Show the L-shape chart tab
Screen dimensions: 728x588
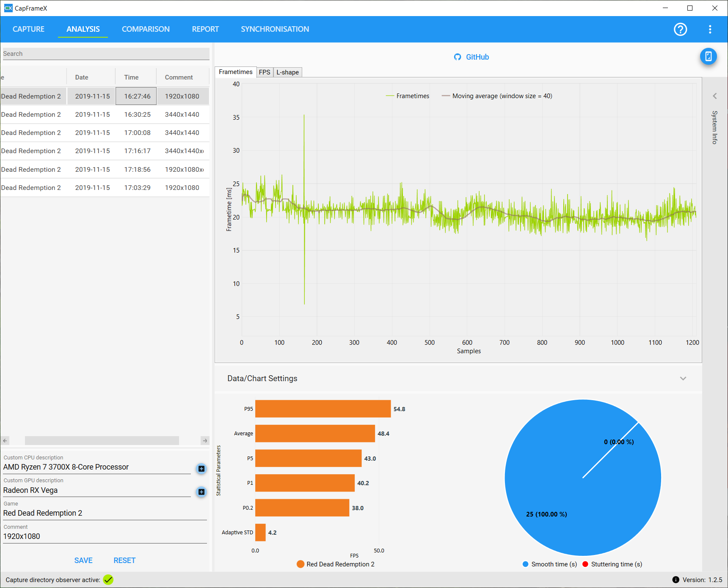pyautogui.click(x=287, y=72)
